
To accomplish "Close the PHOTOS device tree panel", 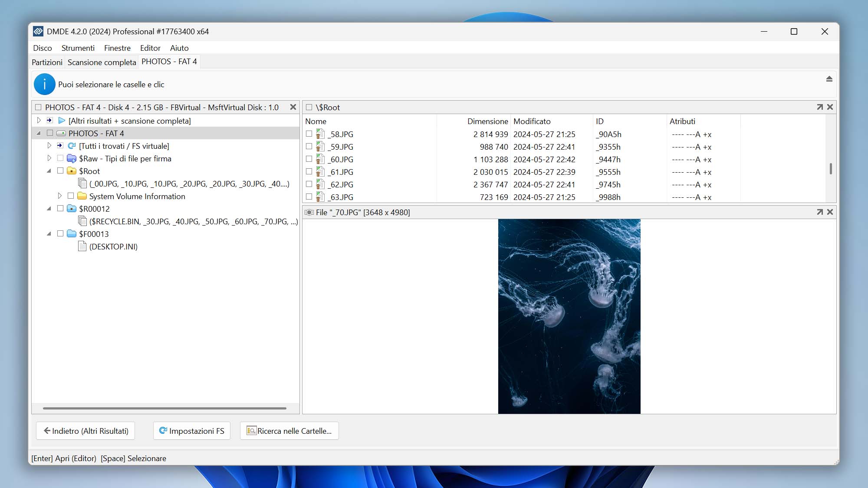I will (x=293, y=107).
